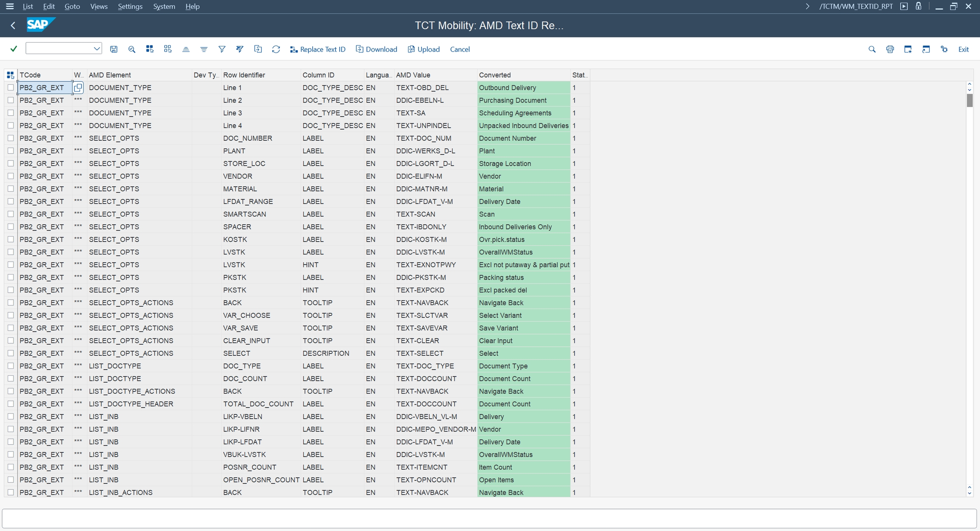This screenshot has height=531, width=980.
Task: Click the Save icon in toolbar
Action: coord(114,49)
